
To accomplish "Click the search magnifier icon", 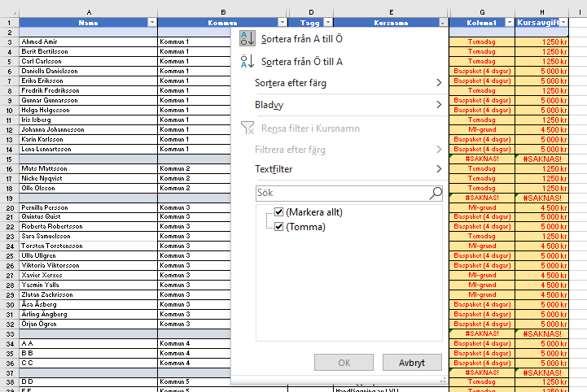I will pos(436,193).
